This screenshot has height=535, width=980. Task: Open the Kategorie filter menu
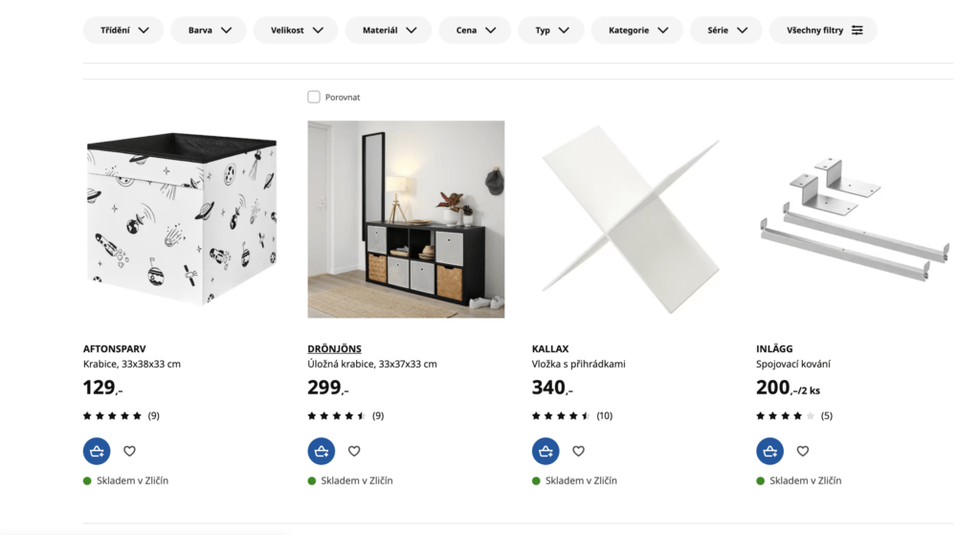(637, 30)
